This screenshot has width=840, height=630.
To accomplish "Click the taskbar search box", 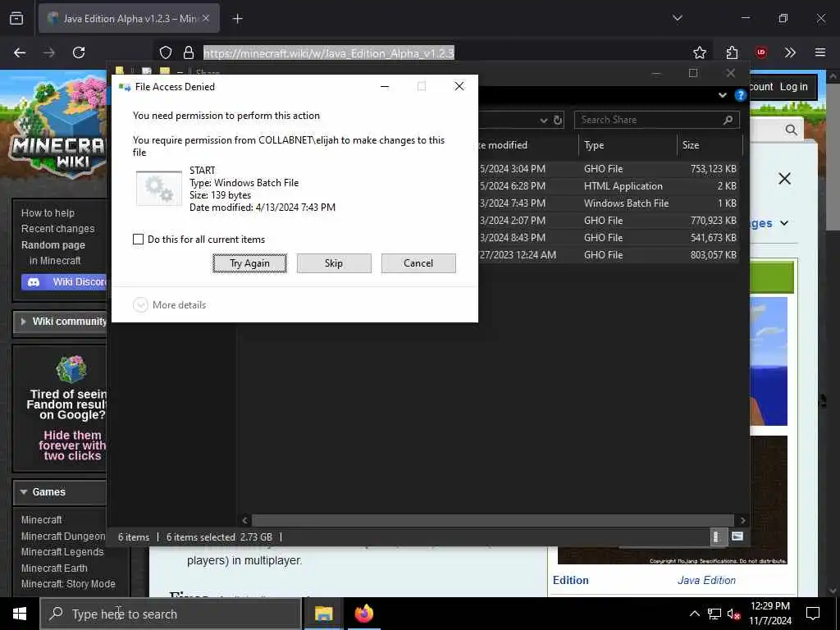I will click(171, 614).
